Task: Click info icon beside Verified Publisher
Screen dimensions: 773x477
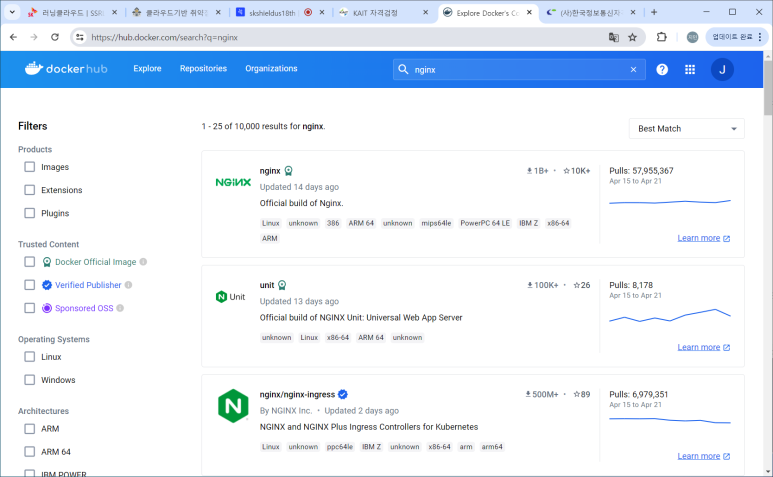Action: pos(128,285)
